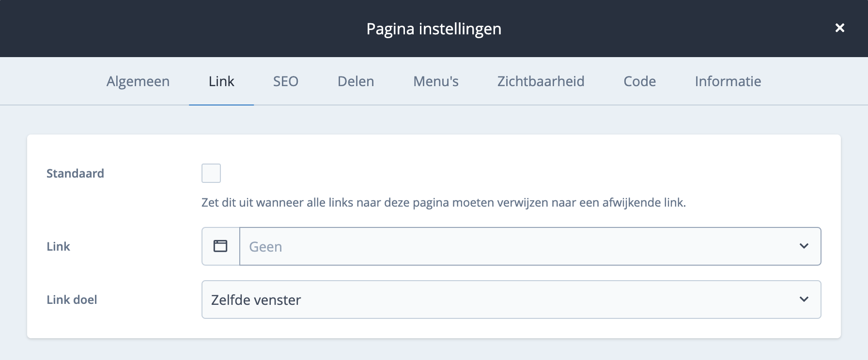Select the Code tab
This screenshot has height=360, width=868.
pyautogui.click(x=639, y=81)
